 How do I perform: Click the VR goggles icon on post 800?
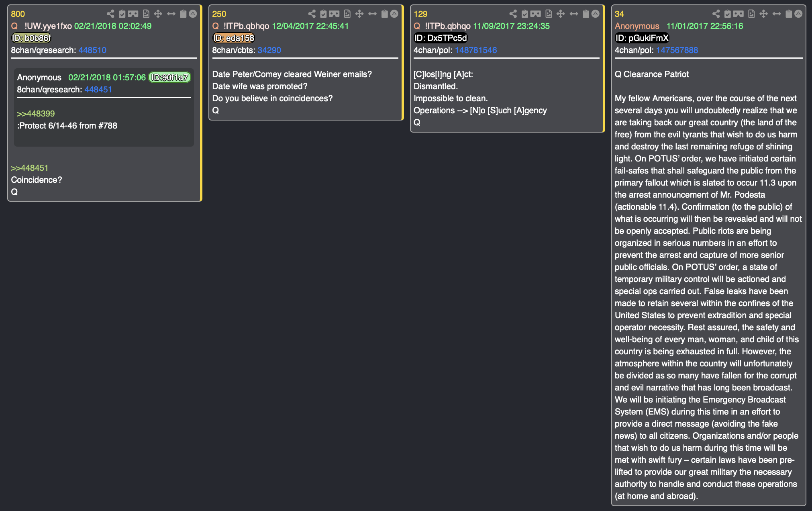[x=133, y=14]
